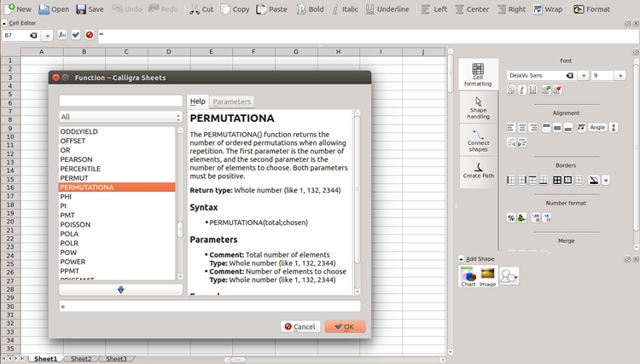Click the fx function button in Cell Editor
Viewport: 640px width, 364px height.
(x=62, y=35)
